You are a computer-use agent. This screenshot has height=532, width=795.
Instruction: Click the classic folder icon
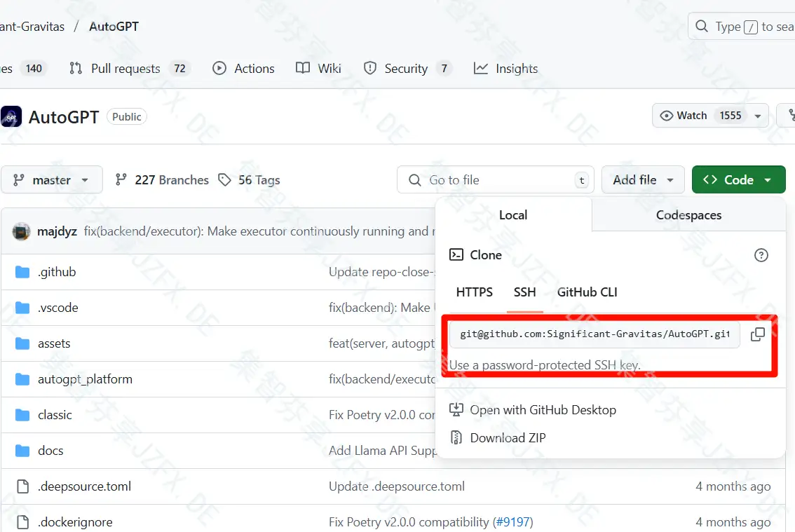22,415
